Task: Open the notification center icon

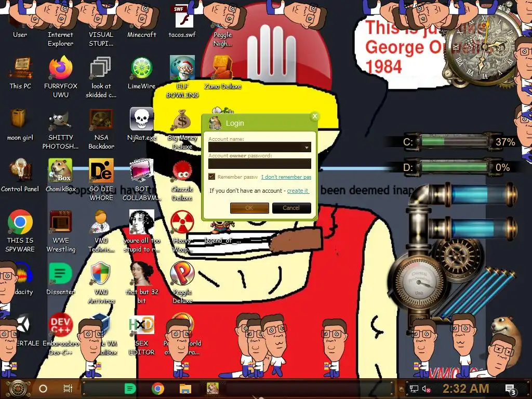Action: click(x=511, y=390)
